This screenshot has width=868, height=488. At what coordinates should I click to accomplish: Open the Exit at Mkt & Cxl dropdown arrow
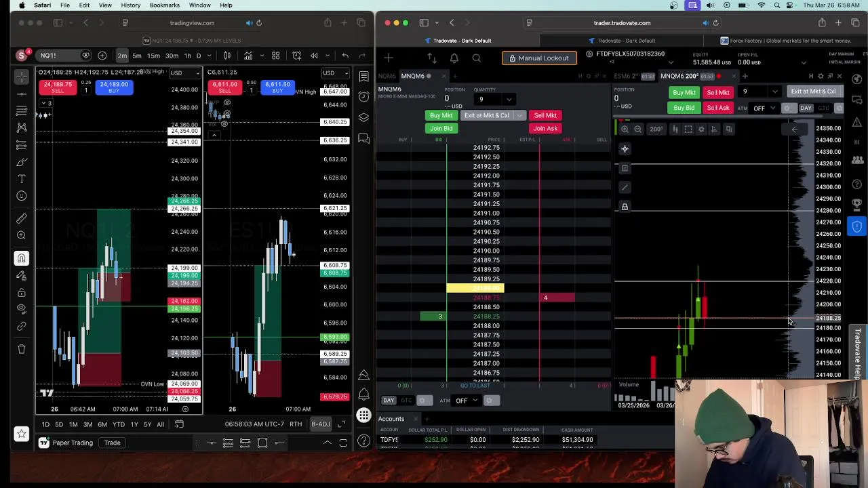pyautogui.click(x=519, y=115)
